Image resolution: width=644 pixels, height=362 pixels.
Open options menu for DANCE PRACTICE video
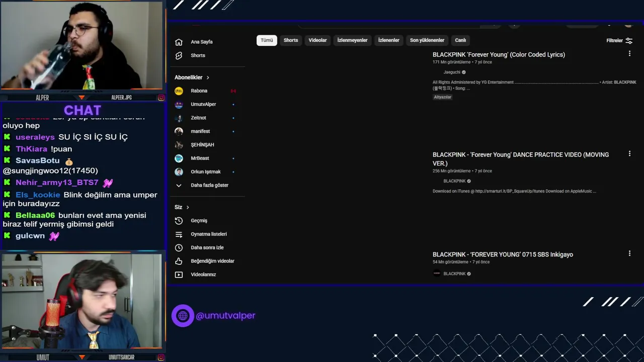tap(629, 154)
